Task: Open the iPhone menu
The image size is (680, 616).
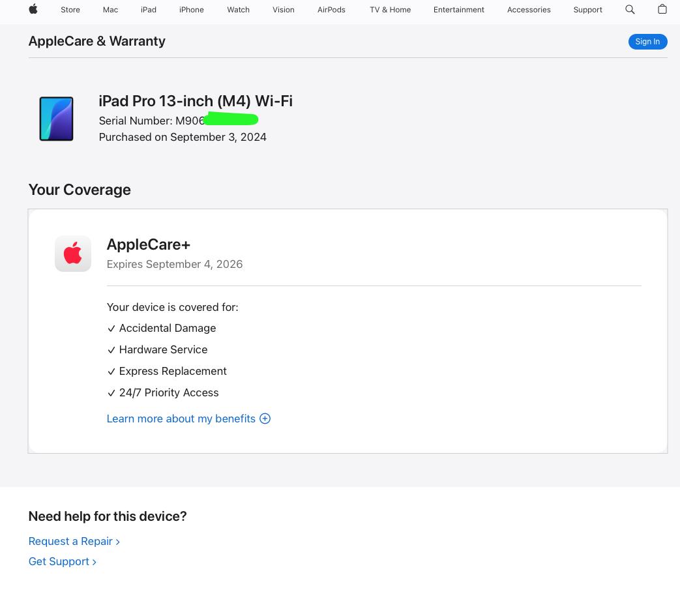Action: click(x=191, y=10)
